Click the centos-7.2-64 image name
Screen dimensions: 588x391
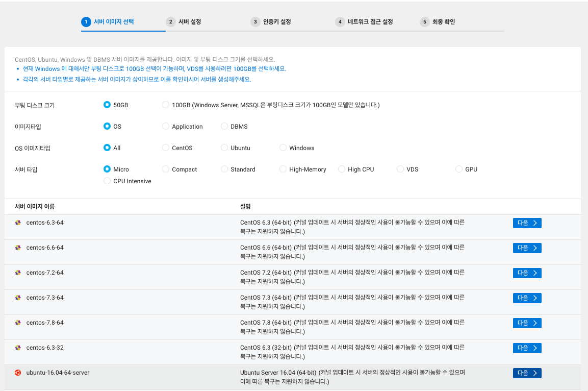[x=45, y=273]
